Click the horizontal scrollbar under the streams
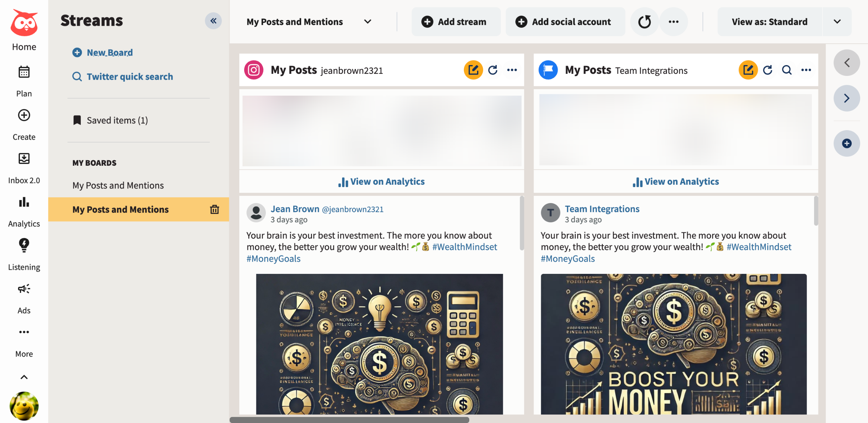This screenshot has height=423, width=868. (x=349, y=420)
